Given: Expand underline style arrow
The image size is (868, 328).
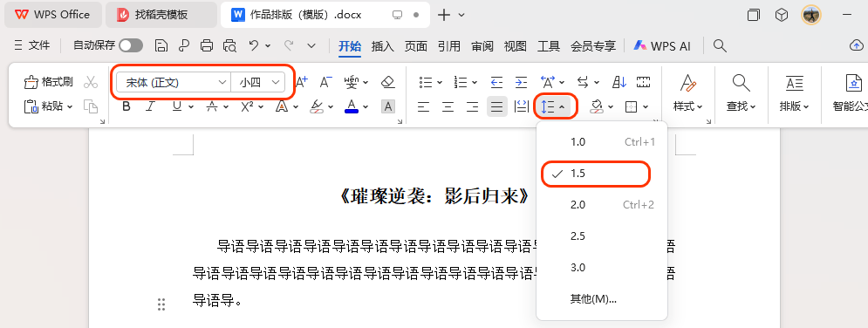Looking at the screenshot, I should click(x=191, y=106).
